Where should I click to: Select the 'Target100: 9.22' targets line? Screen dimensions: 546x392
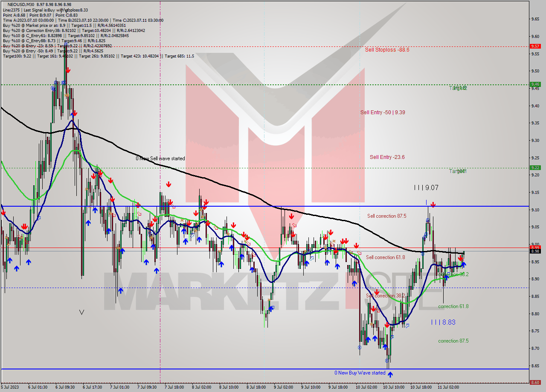[x=98, y=56]
